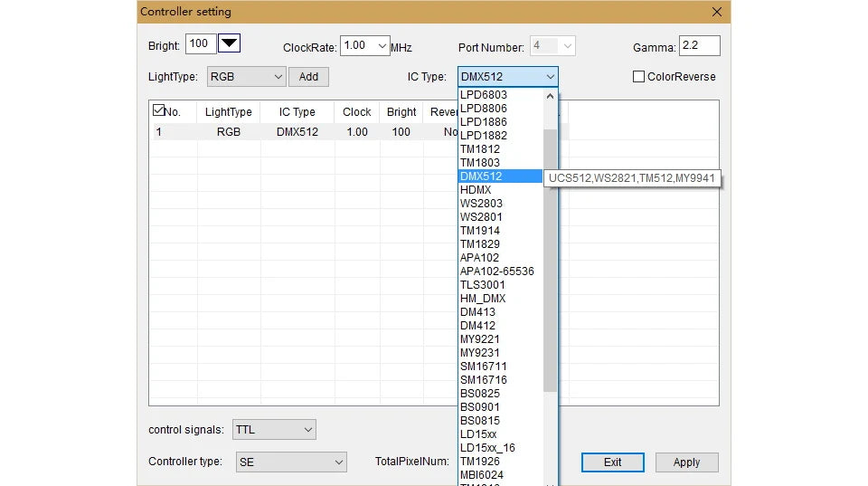Click the Gamma input field
This screenshot has width=868, height=486.
700,45
